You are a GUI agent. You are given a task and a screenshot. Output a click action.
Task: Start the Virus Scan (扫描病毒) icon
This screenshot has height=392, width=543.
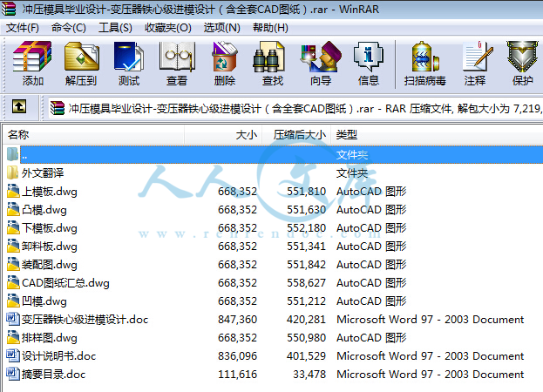pos(424,57)
